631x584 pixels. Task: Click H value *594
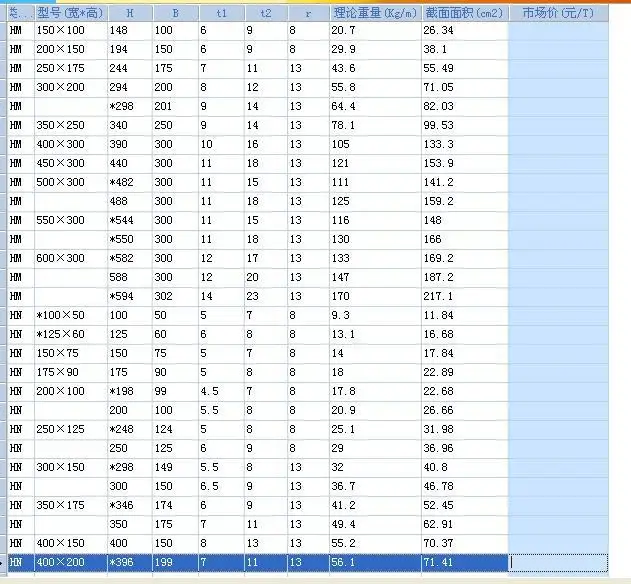[x=122, y=296]
